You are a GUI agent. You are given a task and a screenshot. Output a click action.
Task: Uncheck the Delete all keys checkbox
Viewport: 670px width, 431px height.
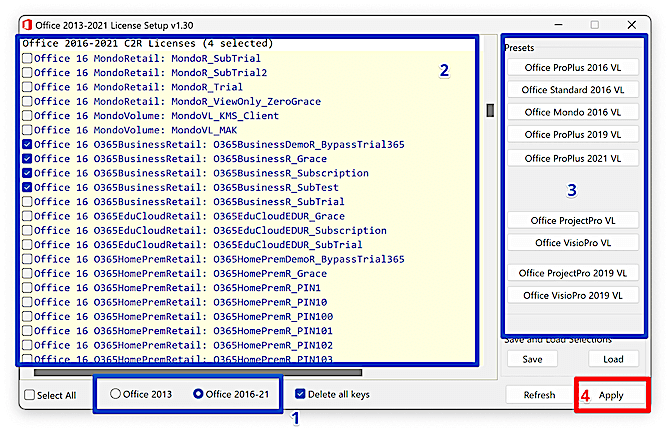300,394
